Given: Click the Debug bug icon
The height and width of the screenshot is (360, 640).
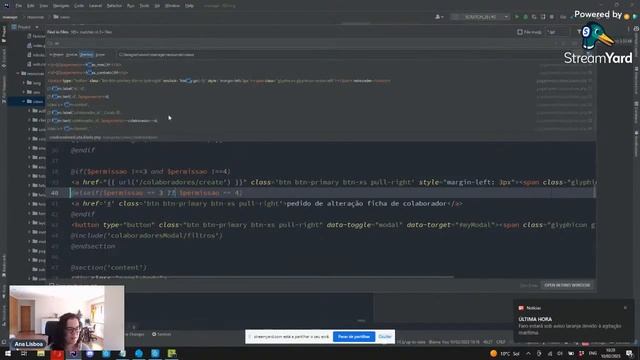Looking at the screenshot, I should pyautogui.click(x=525, y=17).
